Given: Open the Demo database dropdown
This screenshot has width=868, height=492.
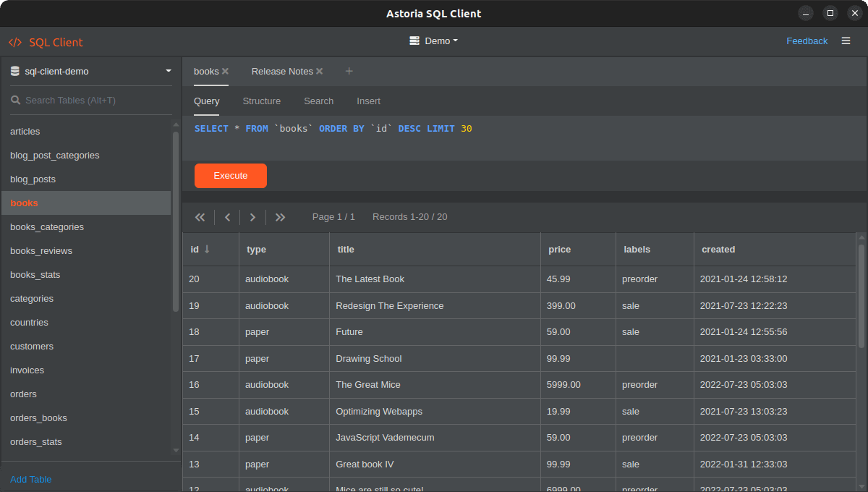Looking at the screenshot, I should [x=433, y=41].
